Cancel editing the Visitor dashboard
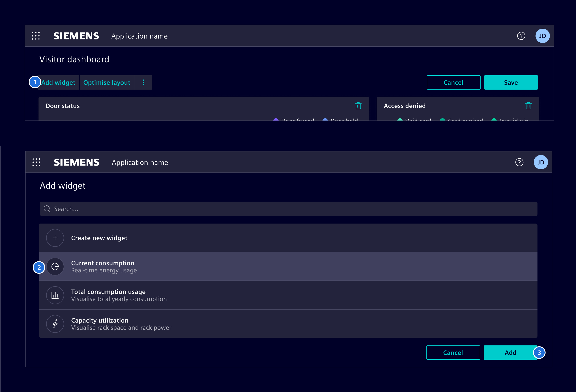This screenshot has width=576, height=392. click(453, 82)
